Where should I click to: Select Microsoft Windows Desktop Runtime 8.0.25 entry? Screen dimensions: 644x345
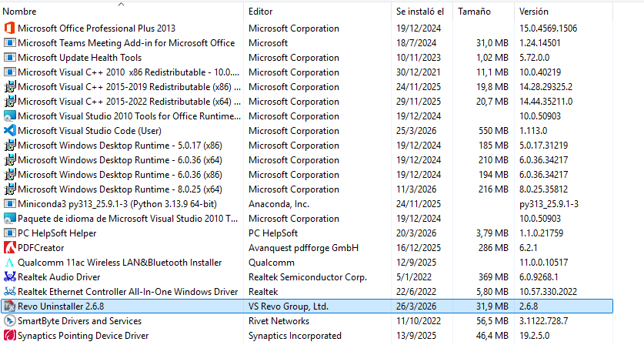pyautogui.click(x=119, y=189)
